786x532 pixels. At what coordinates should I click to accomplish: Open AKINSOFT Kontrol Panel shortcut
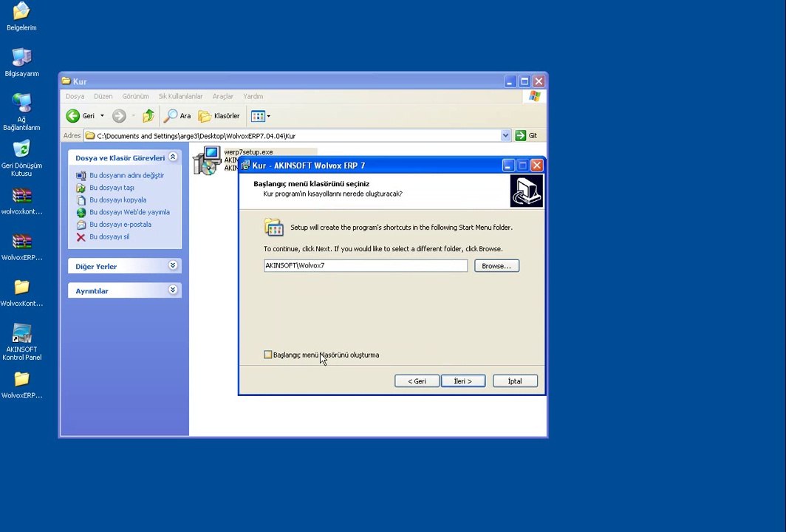[x=21, y=342]
